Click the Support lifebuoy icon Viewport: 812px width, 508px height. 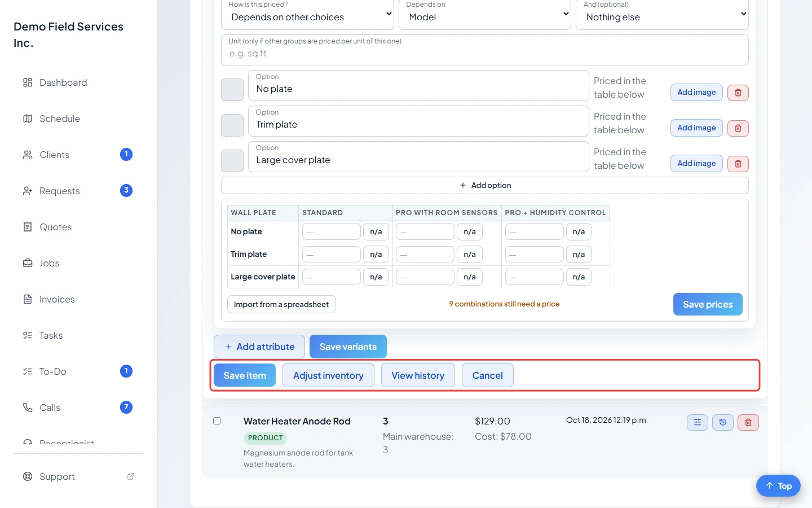pyautogui.click(x=28, y=476)
